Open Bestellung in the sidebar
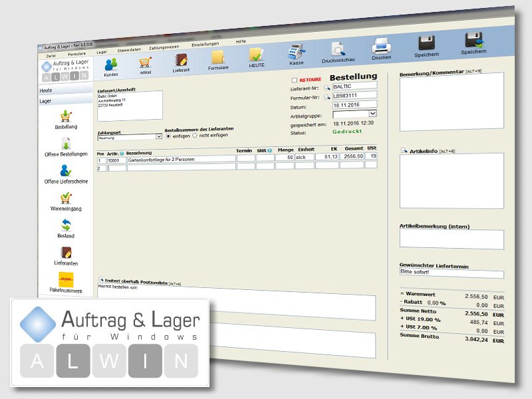The height and width of the screenshot is (399, 532). tap(66, 120)
